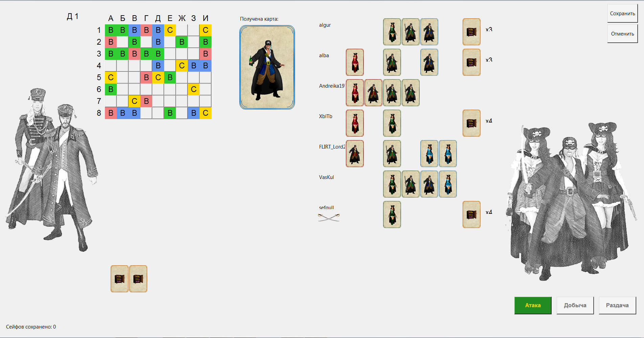Select grid cell А8 with red B
Viewport: 644px width, 338px height.
[111, 113]
